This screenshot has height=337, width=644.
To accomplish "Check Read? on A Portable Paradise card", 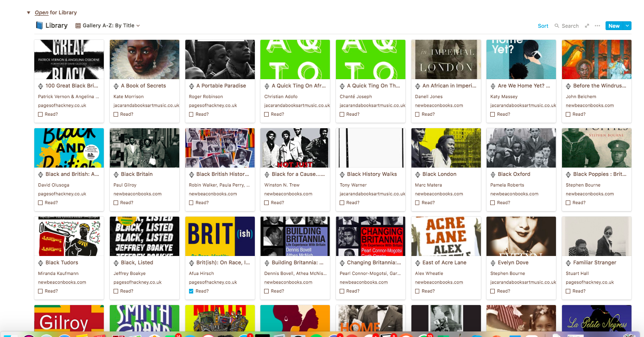I will (191, 114).
